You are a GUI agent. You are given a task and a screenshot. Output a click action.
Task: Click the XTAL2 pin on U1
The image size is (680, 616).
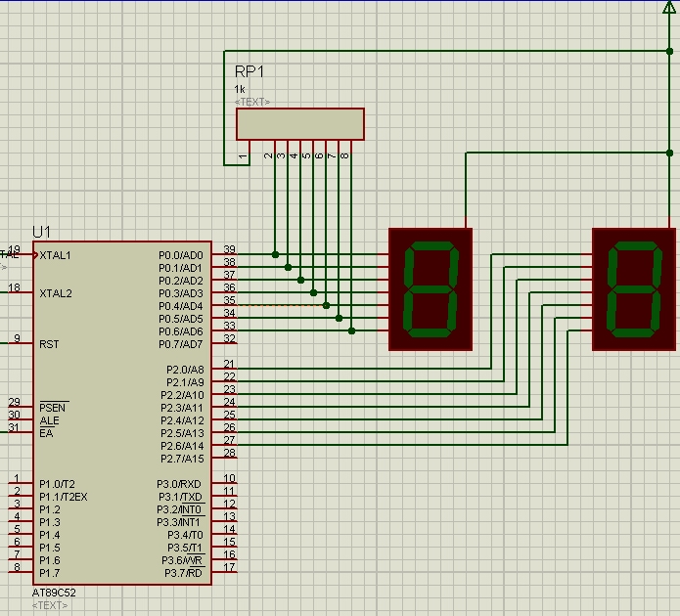(55, 293)
